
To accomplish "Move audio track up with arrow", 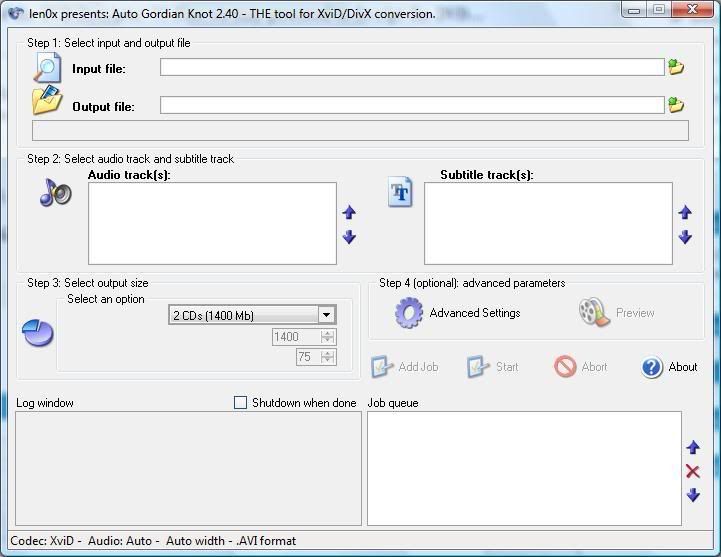I will (349, 212).
